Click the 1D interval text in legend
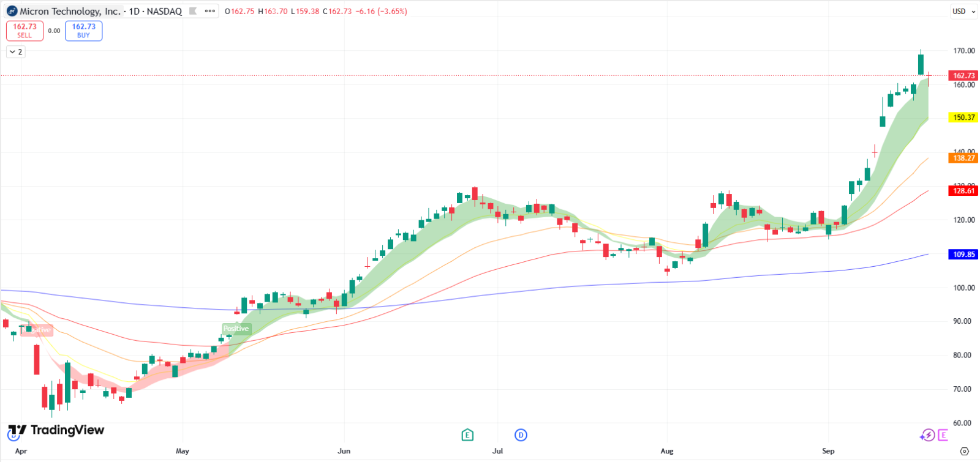Viewport: 980px width, 462px height. pos(134,11)
